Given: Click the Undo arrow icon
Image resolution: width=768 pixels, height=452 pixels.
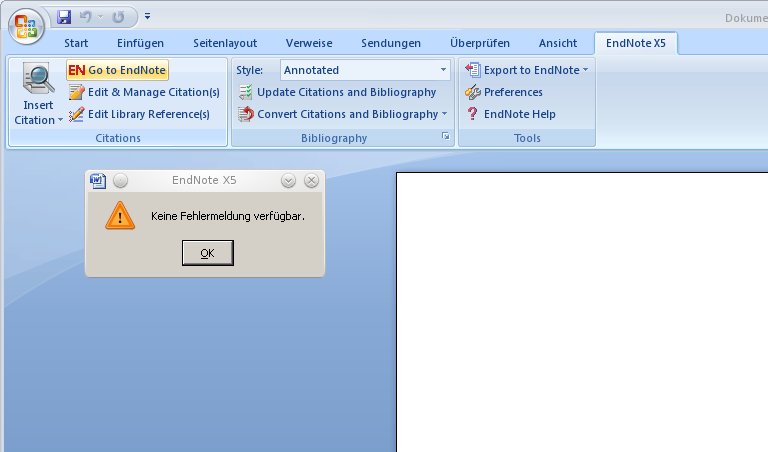Looking at the screenshot, I should (86, 17).
